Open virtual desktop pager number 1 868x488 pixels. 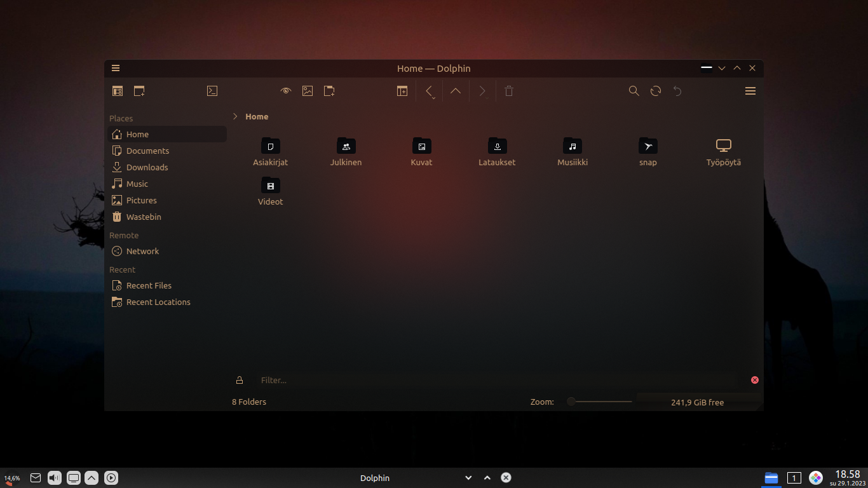tap(794, 478)
